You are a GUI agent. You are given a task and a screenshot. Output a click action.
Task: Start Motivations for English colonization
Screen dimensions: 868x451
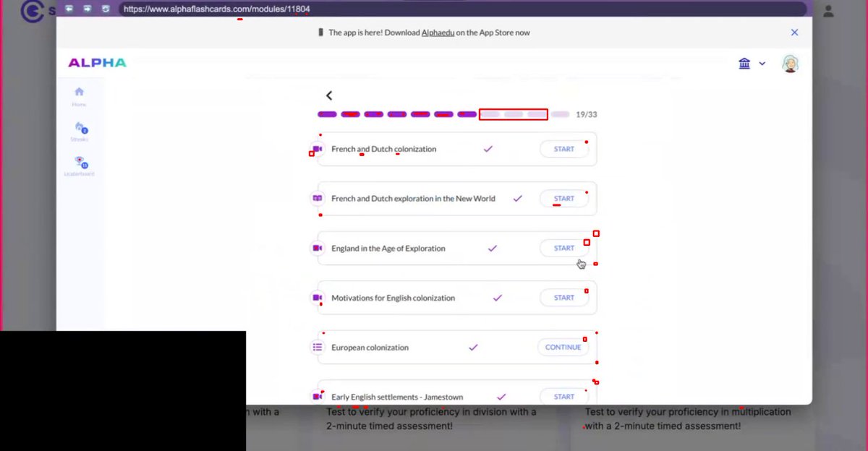point(564,298)
